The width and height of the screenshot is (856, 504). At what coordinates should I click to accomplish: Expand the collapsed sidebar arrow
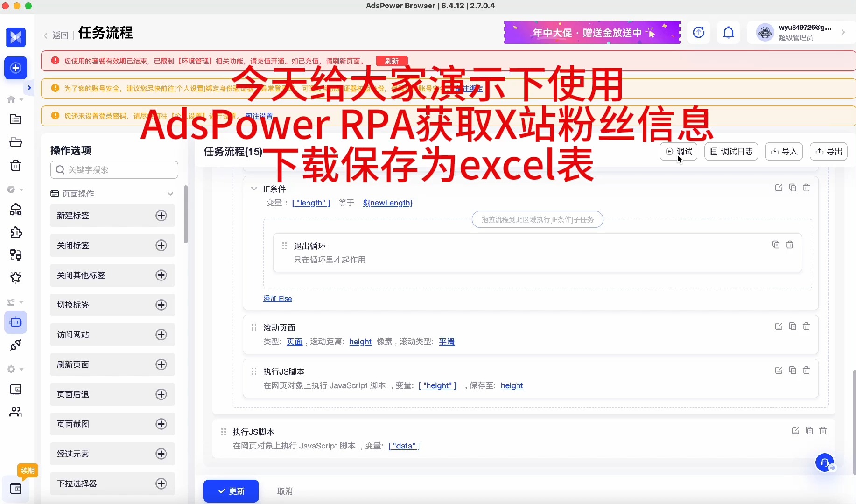click(29, 88)
